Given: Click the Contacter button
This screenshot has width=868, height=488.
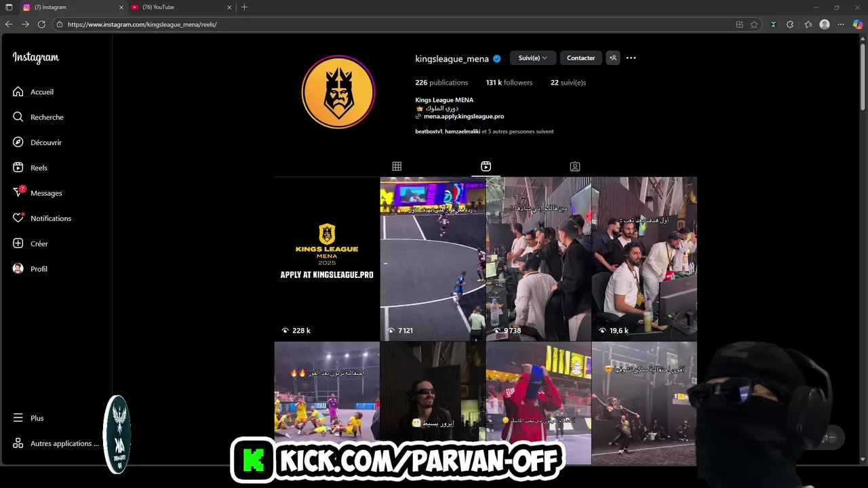Looking at the screenshot, I should 580,58.
